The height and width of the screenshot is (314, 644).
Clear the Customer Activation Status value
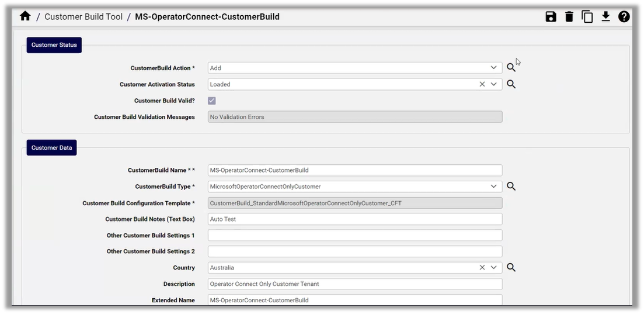point(482,84)
